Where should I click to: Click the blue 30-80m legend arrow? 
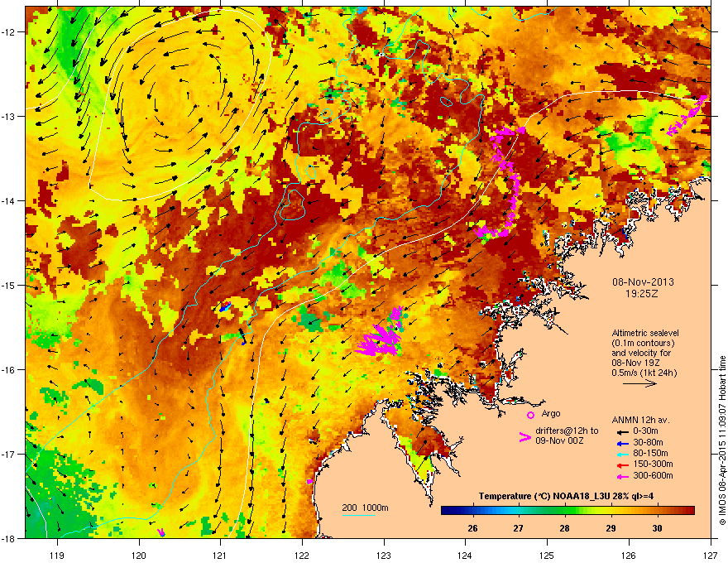622,444
